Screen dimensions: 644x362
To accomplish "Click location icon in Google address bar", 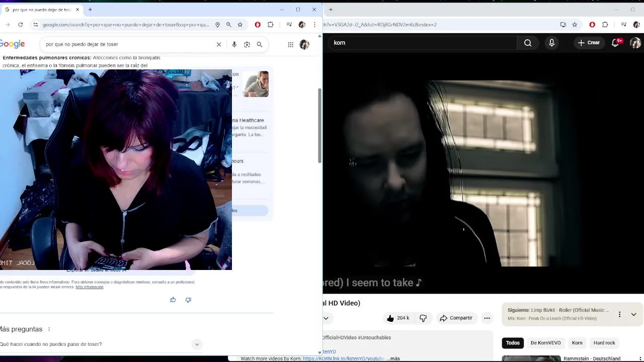I will (217, 25).
